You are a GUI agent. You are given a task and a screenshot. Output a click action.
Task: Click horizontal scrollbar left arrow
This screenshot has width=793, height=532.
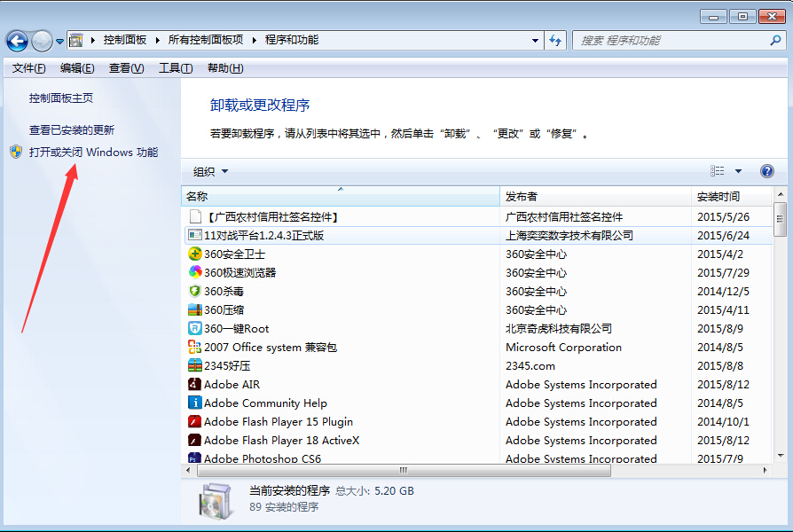[x=189, y=470]
